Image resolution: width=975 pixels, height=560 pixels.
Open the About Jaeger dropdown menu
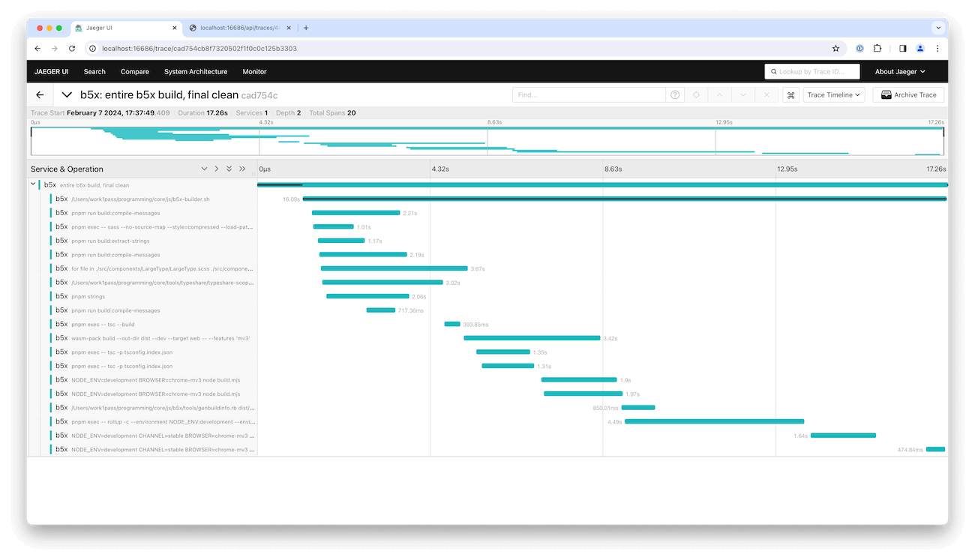[899, 71]
